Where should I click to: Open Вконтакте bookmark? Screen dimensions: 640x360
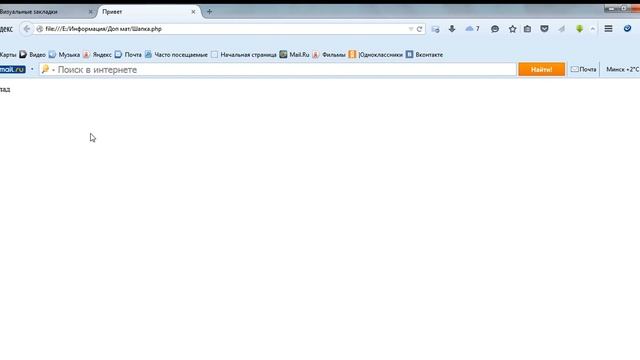[424, 55]
